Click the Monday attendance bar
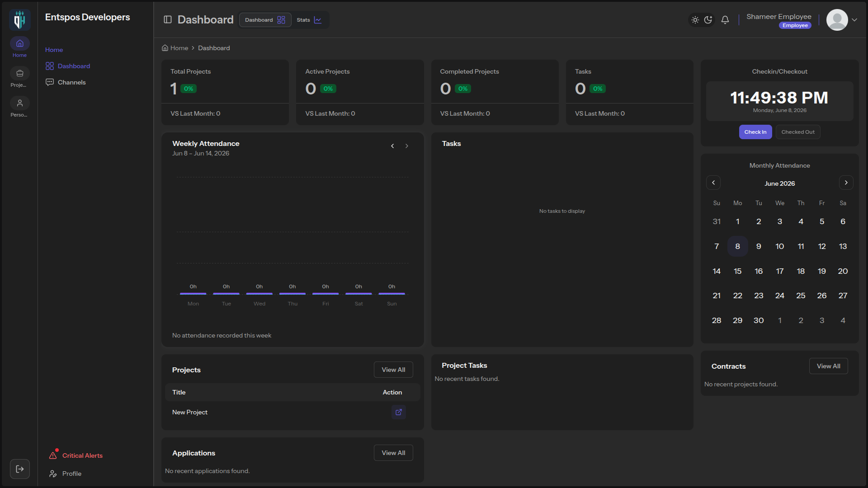Viewport: 868px width, 488px height. [193, 294]
